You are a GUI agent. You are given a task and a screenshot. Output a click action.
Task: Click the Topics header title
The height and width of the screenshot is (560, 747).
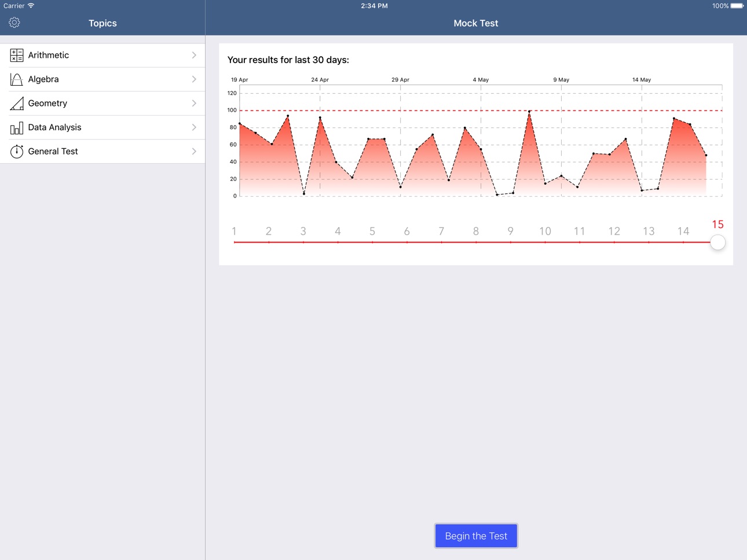102,23
